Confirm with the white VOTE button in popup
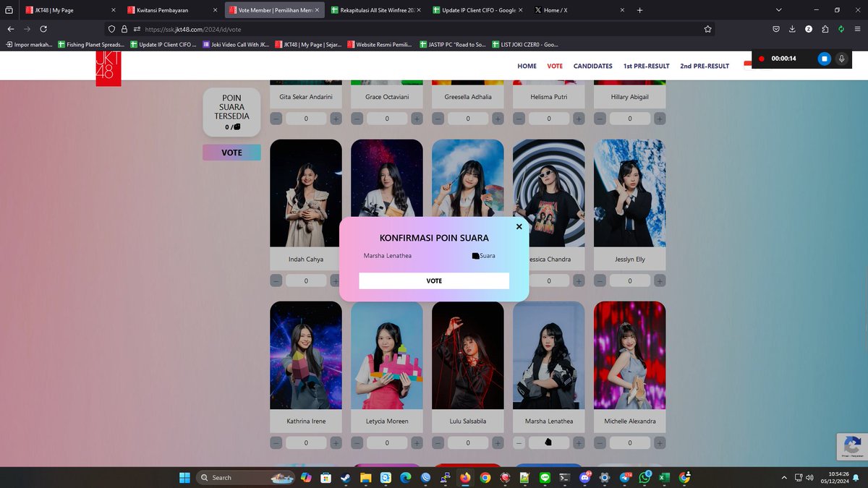Image resolution: width=868 pixels, height=488 pixels. click(x=434, y=281)
